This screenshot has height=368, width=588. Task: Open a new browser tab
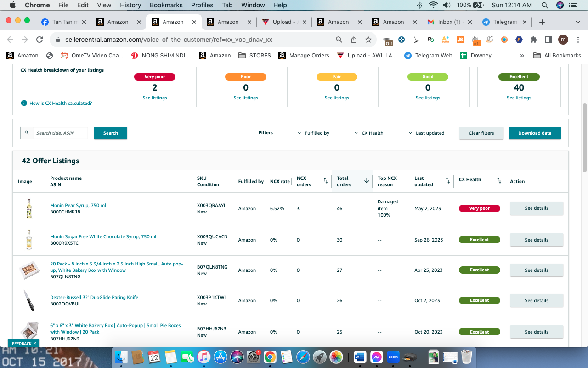point(542,22)
